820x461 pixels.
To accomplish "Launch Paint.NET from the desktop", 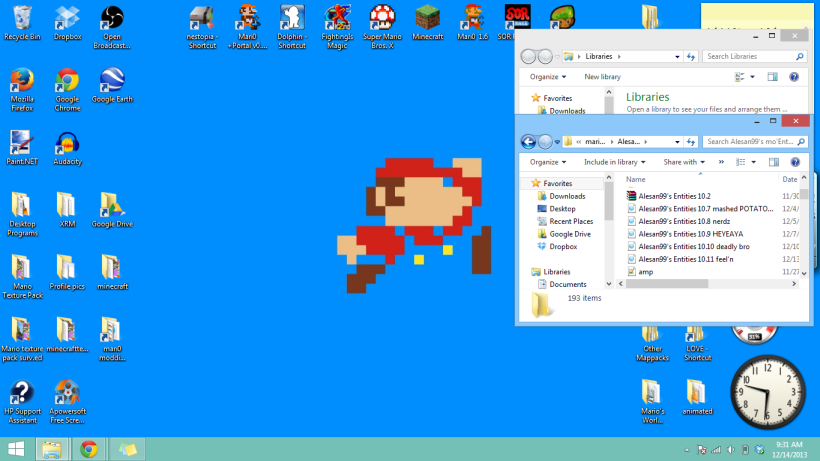I will (22, 148).
